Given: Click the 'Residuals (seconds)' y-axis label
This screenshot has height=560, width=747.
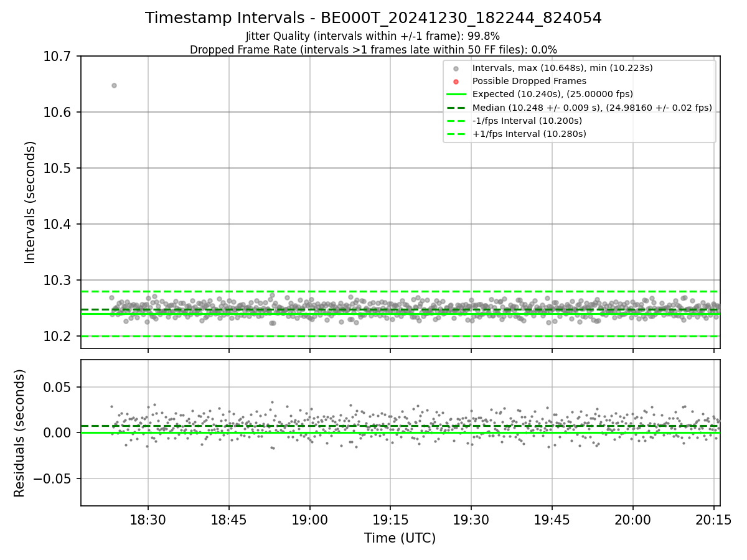Looking at the screenshot, I should pos(19,433).
